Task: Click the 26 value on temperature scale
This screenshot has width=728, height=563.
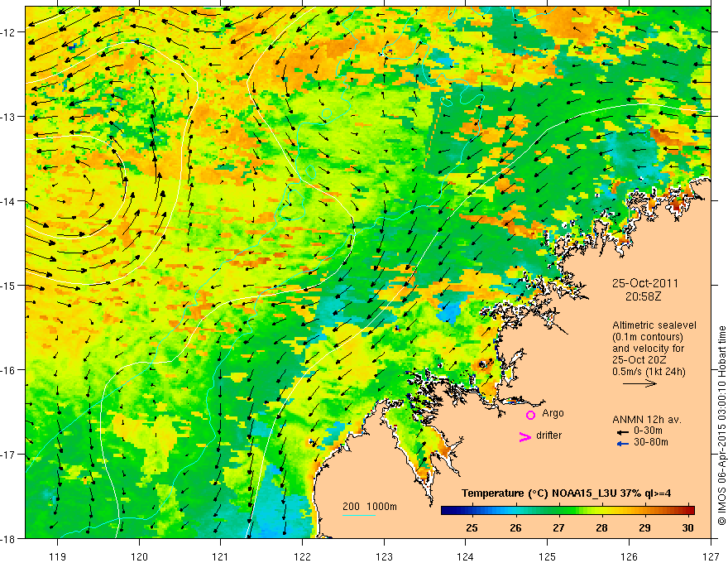Action: click(515, 527)
